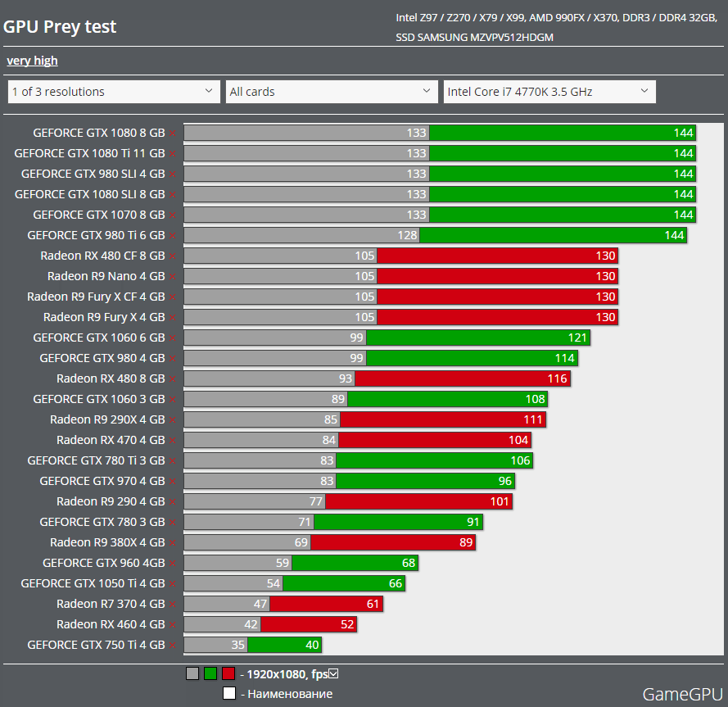The height and width of the screenshot is (707, 728).
Task: Click the gray 35 bar for GTX 750 Ti
Action: click(215, 645)
